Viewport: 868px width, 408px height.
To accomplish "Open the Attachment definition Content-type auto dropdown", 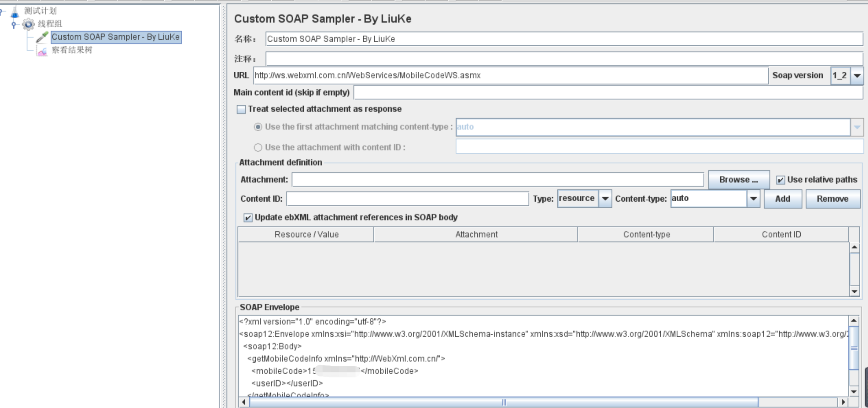I will tap(753, 199).
